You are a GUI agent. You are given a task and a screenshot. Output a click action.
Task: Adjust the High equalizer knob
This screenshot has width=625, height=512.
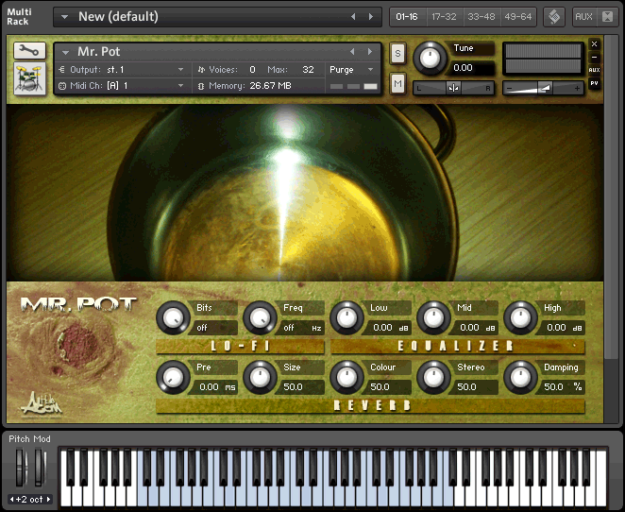520,318
